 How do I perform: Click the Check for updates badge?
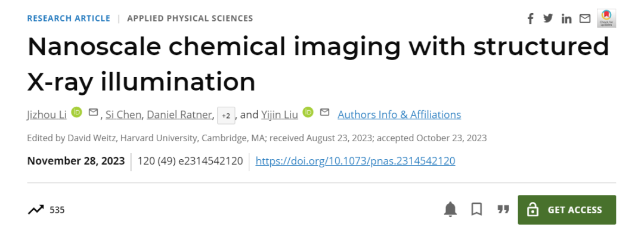[606, 18]
